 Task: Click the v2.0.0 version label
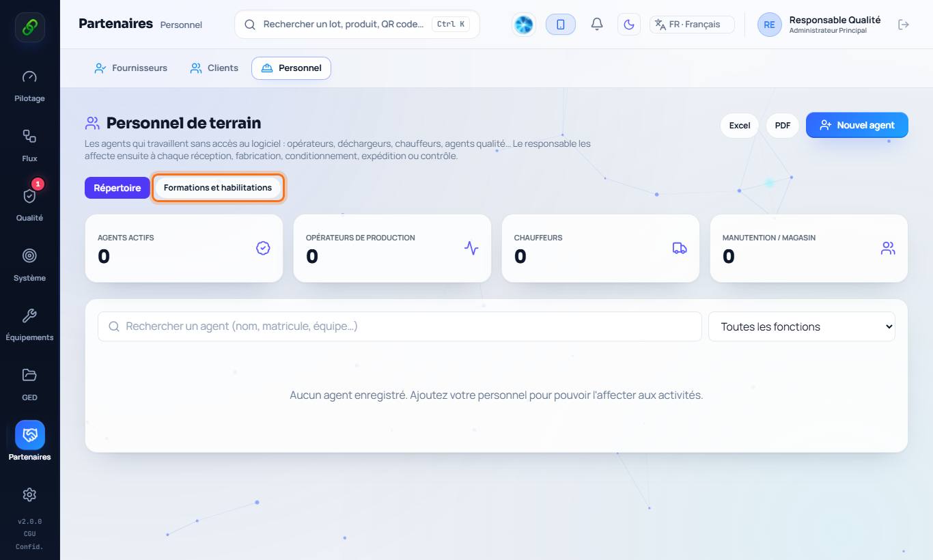(29, 522)
